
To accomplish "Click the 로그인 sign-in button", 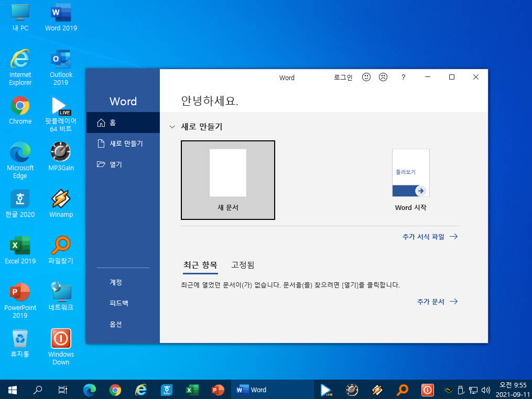I will [x=343, y=77].
